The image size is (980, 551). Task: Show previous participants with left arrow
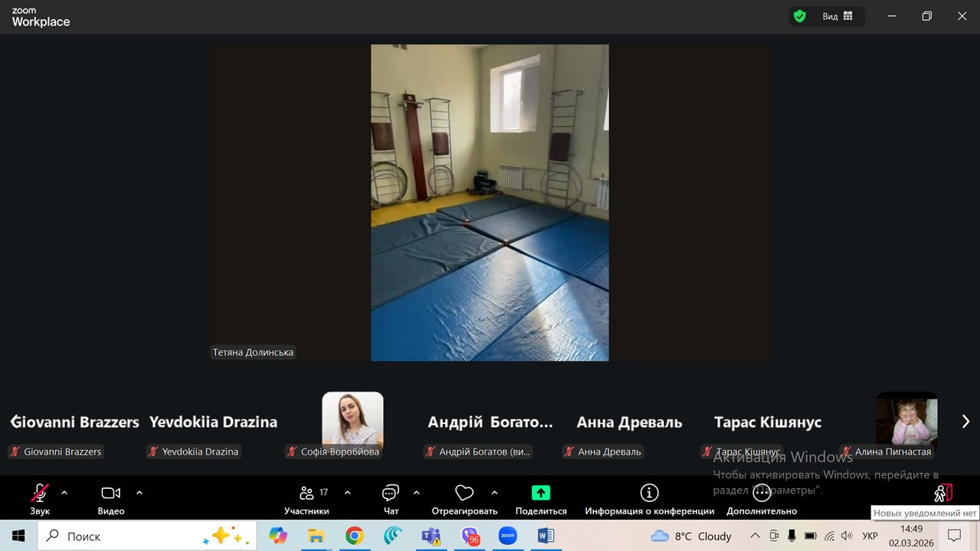click(x=14, y=422)
